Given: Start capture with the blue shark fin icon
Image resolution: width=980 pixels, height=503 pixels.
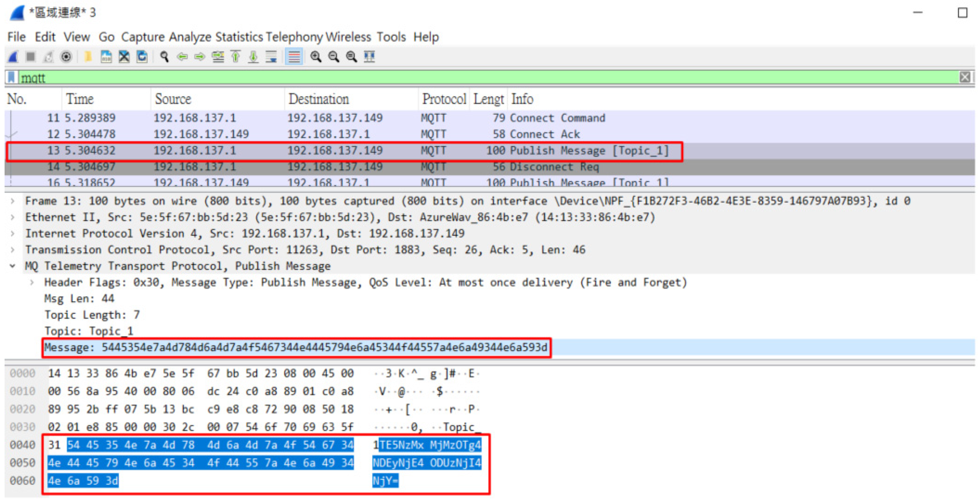Looking at the screenshot, I should click(x=13, y=57).
